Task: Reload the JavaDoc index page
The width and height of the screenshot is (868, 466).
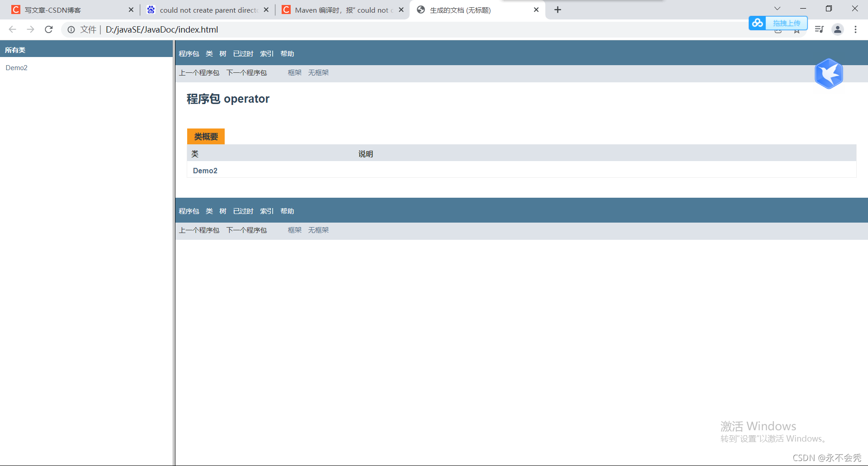Action: point(49,29)
